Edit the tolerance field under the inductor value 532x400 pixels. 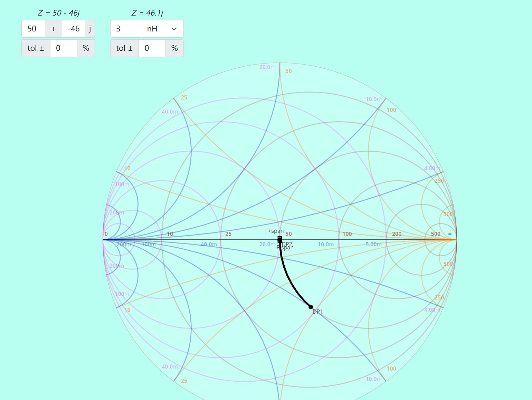point(152,48)
